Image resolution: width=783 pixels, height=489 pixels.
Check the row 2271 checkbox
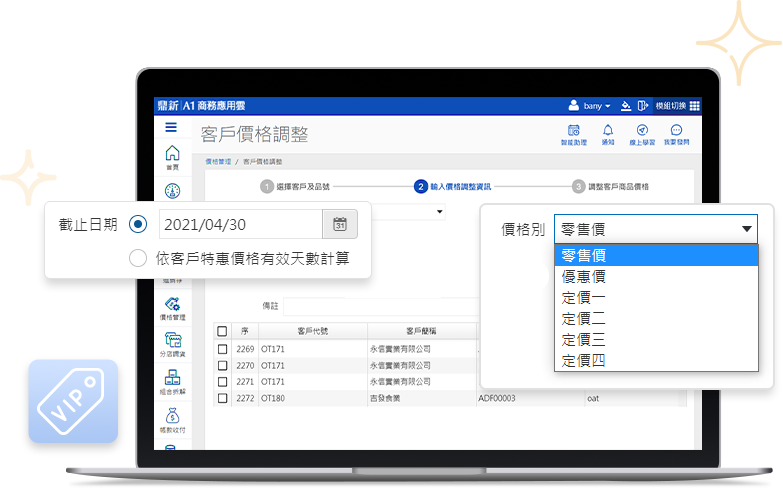pyautogui.click(x=222, y=382)
